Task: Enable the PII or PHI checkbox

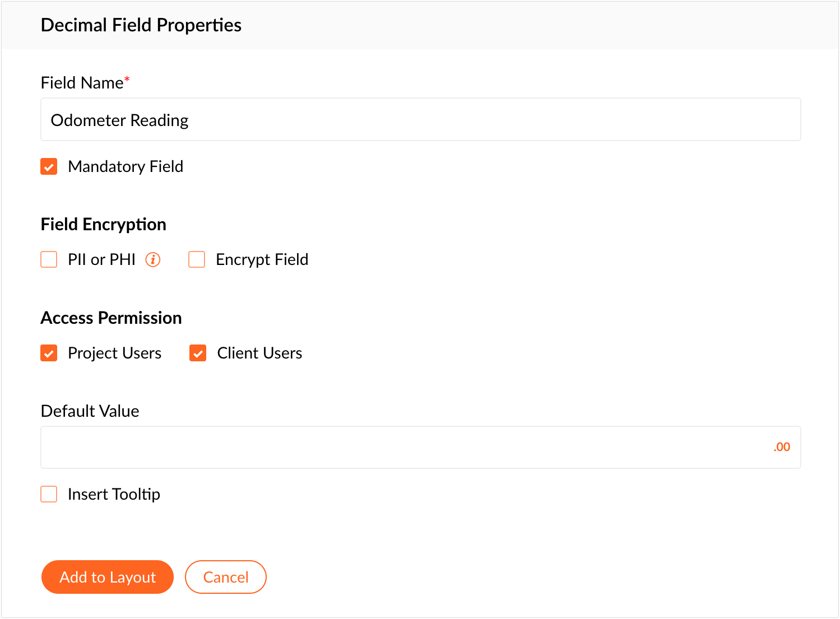Action: click(49, 260)
